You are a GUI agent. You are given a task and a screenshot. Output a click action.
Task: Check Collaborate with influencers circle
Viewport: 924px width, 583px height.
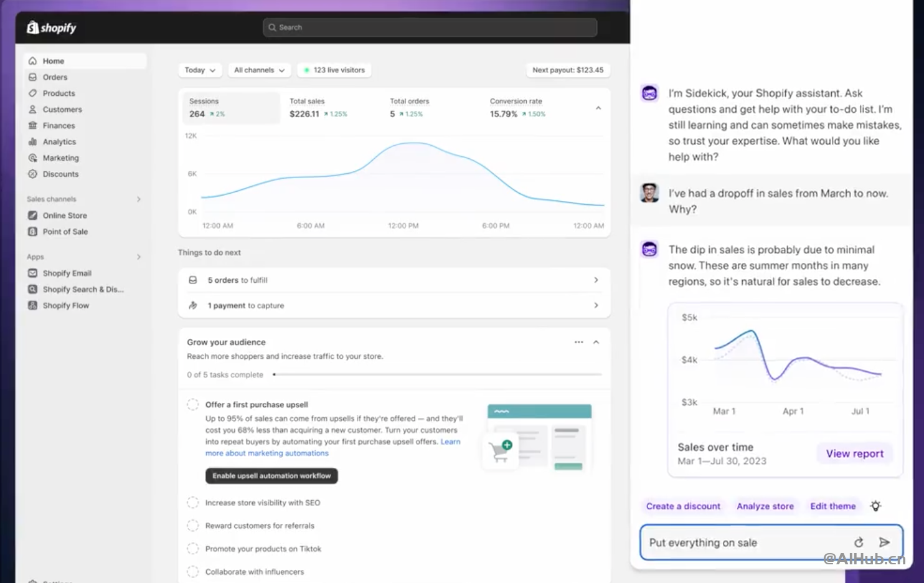pyautogui.click(x=193, y=572)
